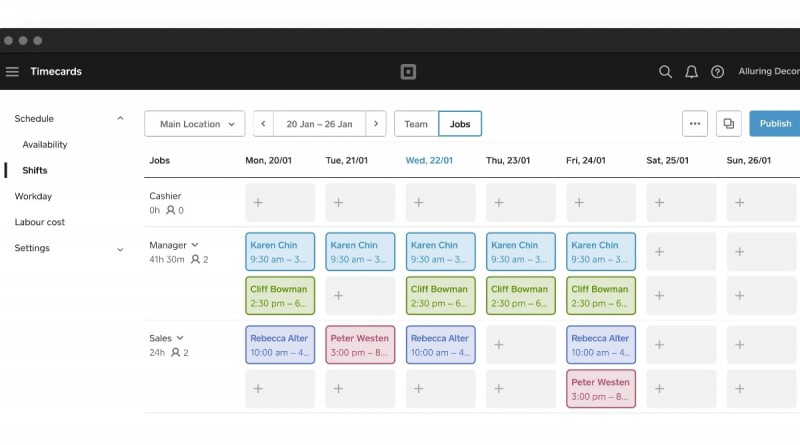Viewport: 800px width, 445px height.
Task: Open search with the magnifier icon
Action: pyautogui.click(x=665, y=72)
